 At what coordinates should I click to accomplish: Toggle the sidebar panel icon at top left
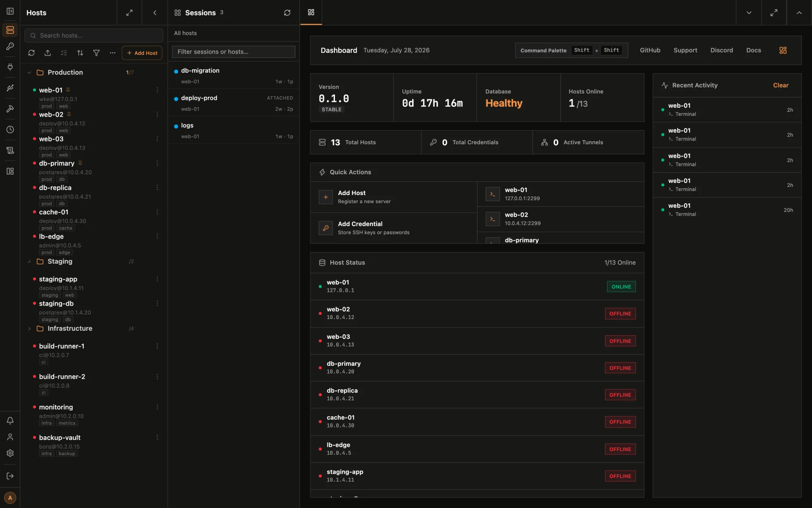(10, 11)
